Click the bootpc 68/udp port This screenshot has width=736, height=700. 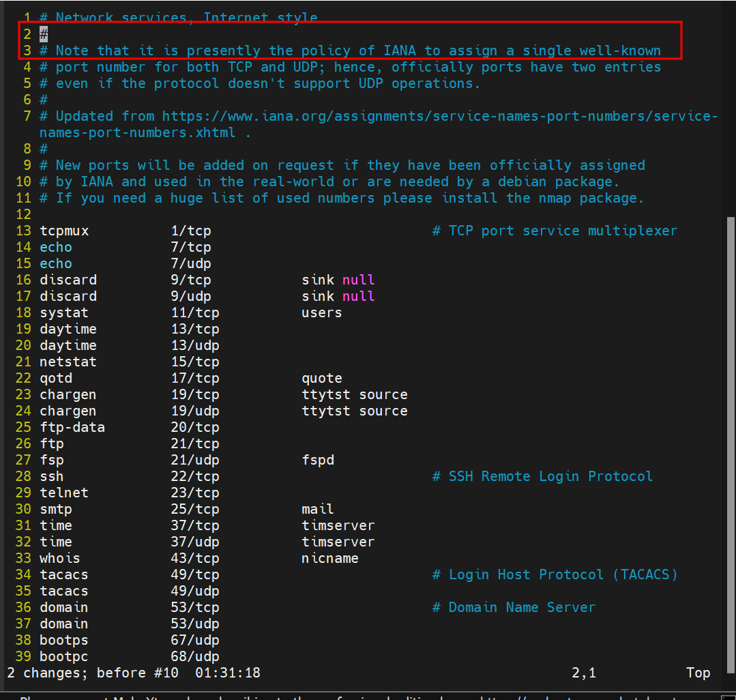tap(194, 656)
